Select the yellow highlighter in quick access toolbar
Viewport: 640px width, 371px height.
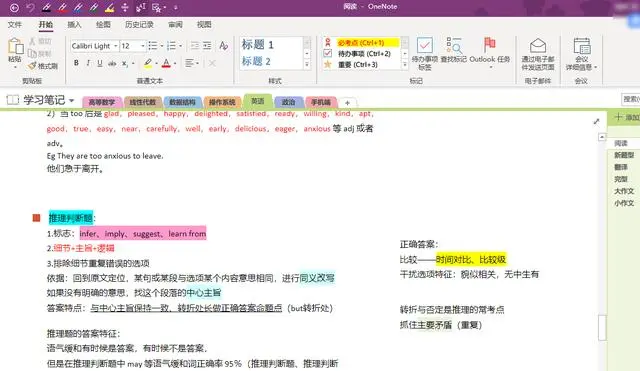[109, 7]
